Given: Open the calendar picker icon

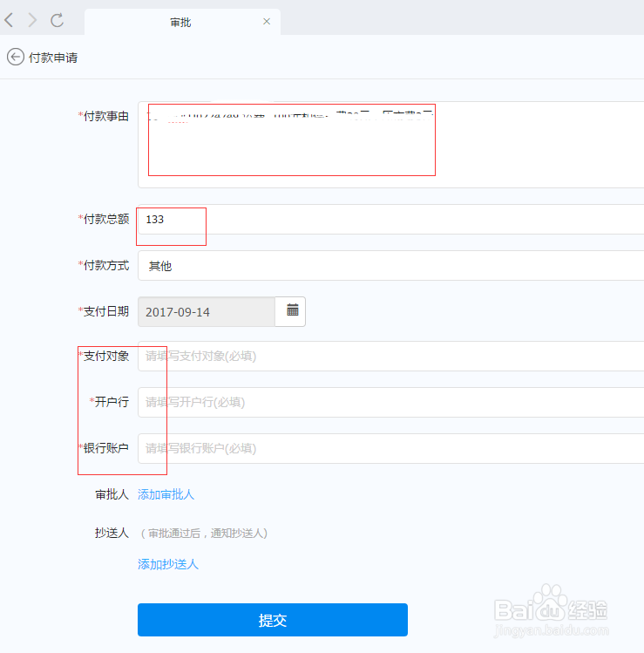Looking at the screenshot, I should 292,310.
